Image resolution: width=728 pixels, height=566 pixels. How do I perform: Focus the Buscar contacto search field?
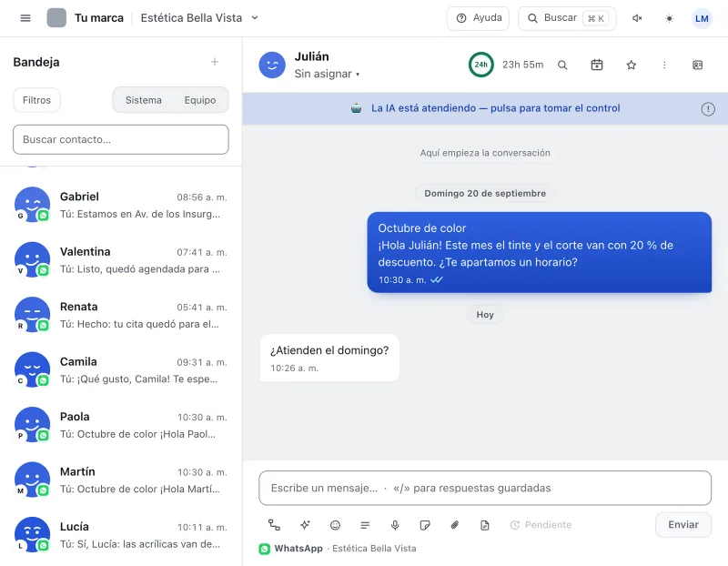point(121,139)
